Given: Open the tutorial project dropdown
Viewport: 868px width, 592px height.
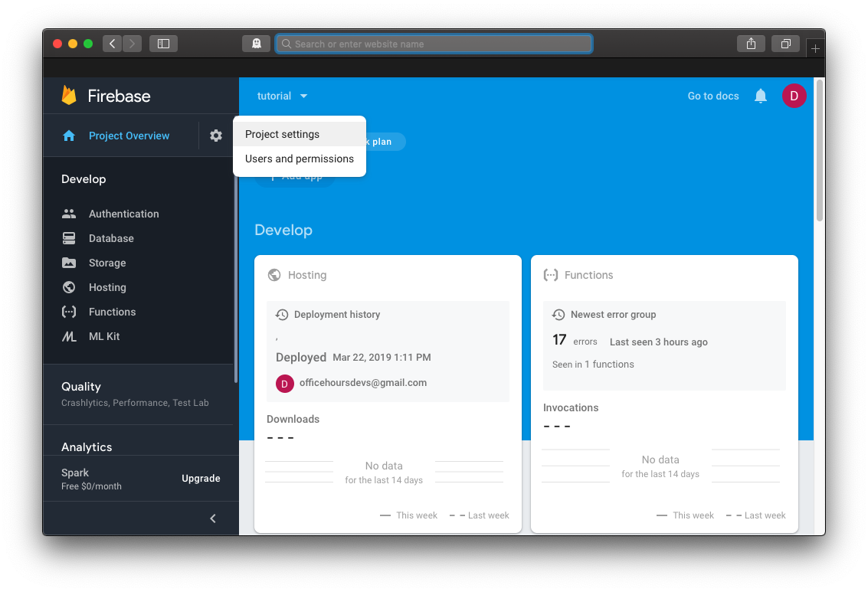Looking at the screenshot, I should pos(282,96).
